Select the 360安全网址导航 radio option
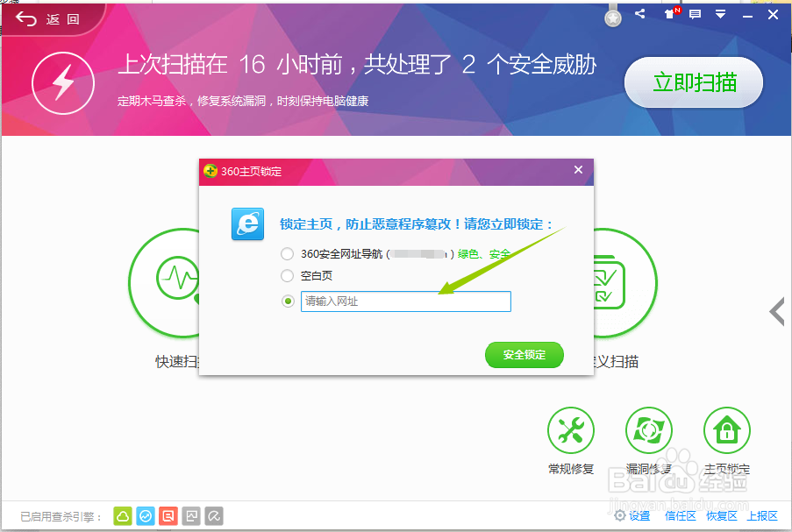 [288, 253]
